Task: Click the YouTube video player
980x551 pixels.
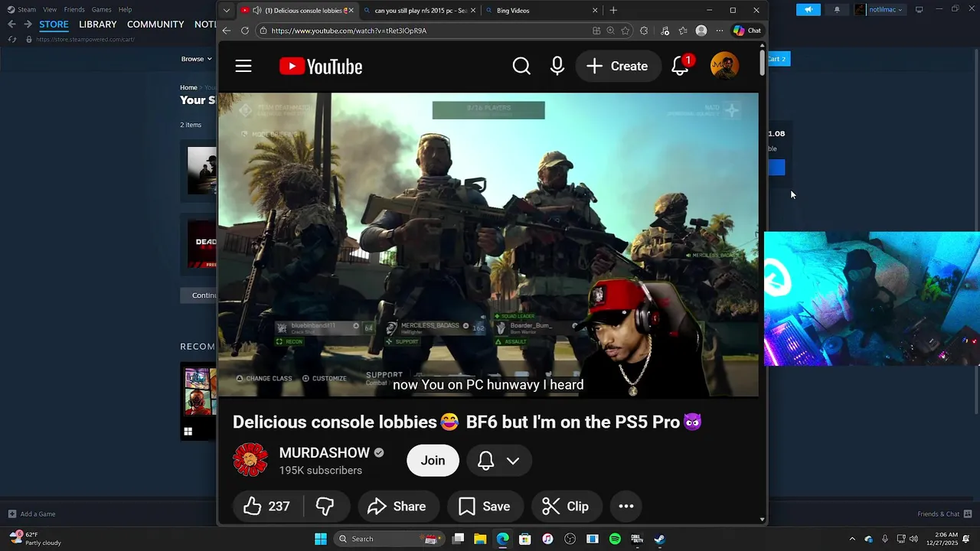Action: tap(488, 245)
